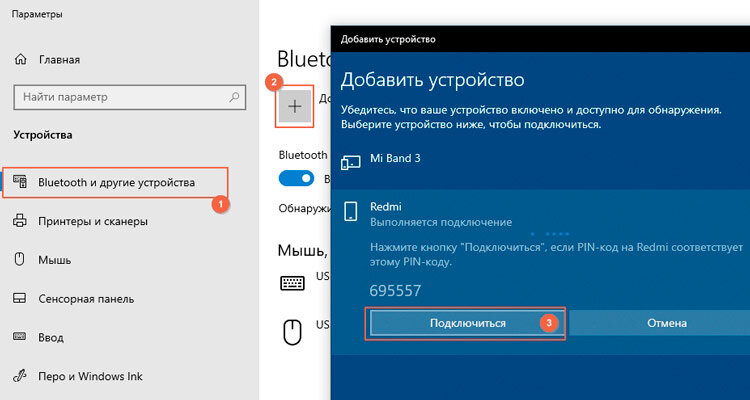Click the printer icon beside Принтеры и сканеры
The image size is (750, 400).
(x=20, y=222)
